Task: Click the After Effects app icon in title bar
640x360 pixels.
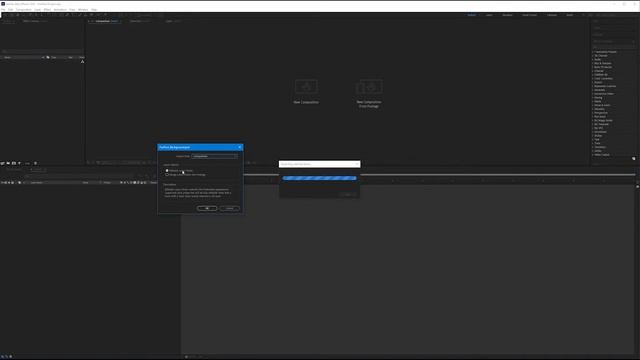Action: click(x=3, y=4)
